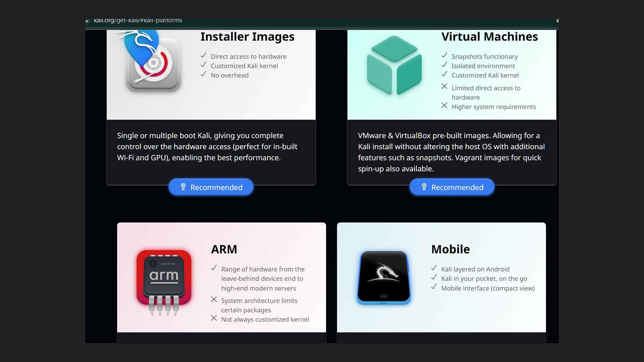Click cross beside Limited direct access to hardware
Viewport: 644px width, 362px height.
point(444,86)
